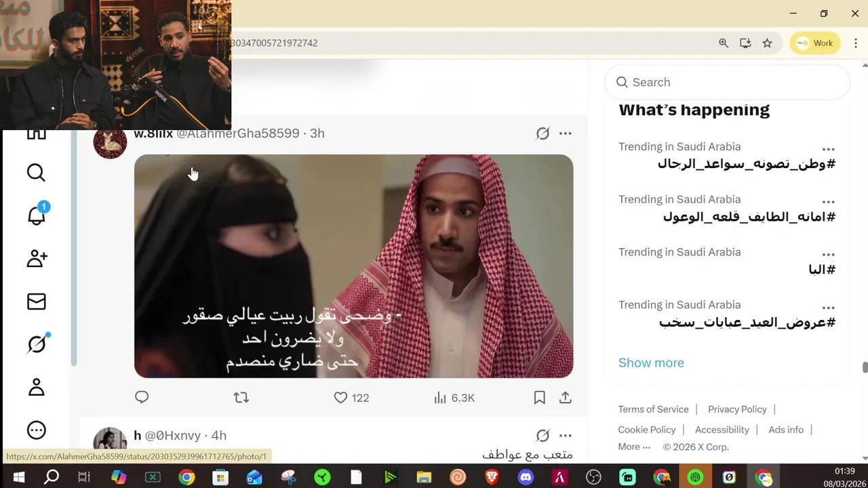Open options for trend #وطن_تصونه_سواعد_الرجال

828,149
